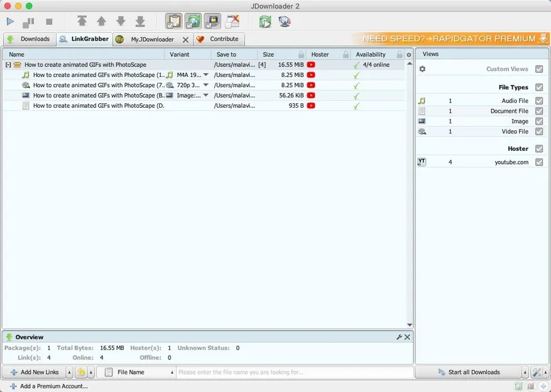Click the auto-reconnect toolbar icon
The width and height of the screenshot is (551, 392).
tap(193, 22)
